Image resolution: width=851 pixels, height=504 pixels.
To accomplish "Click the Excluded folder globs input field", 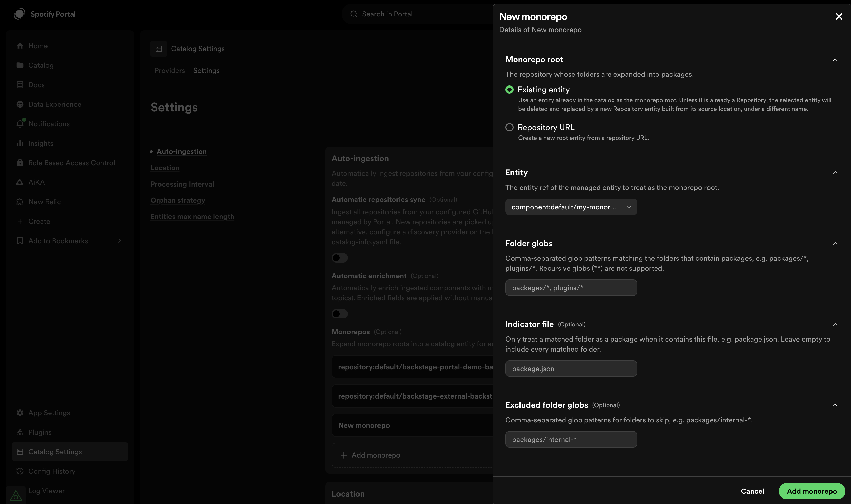I will [571, 440].
